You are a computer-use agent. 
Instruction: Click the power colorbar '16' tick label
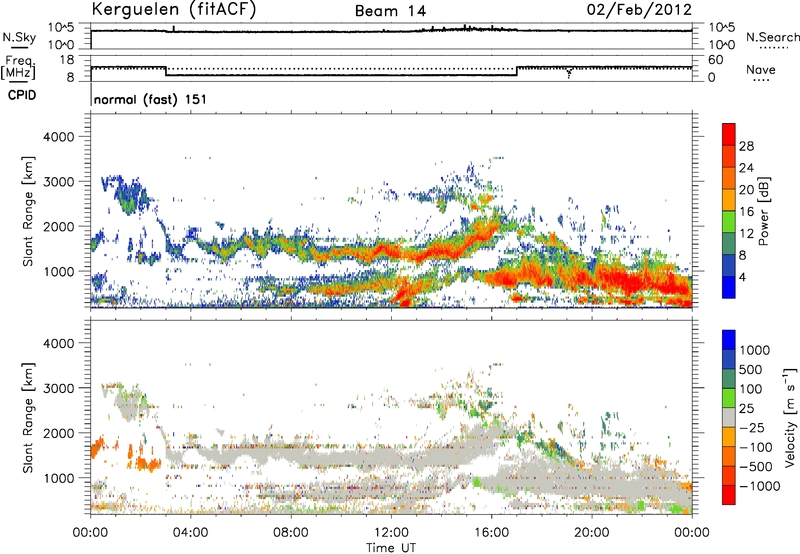pos(746,212)
